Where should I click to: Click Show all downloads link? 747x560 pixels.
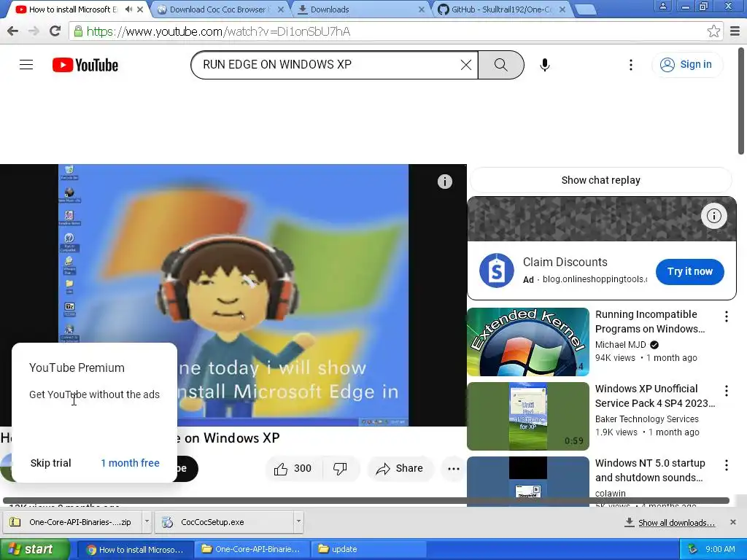click(x=676, y=523)
